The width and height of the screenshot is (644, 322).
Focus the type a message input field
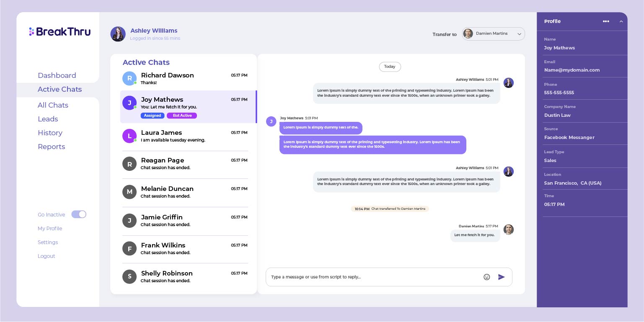pos(373,277)
